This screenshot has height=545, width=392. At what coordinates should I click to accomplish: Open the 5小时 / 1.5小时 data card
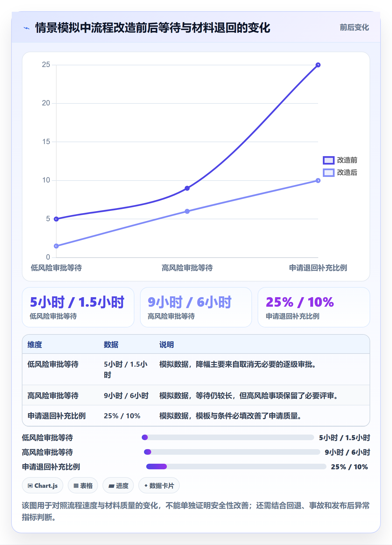[x=78, y=307]
